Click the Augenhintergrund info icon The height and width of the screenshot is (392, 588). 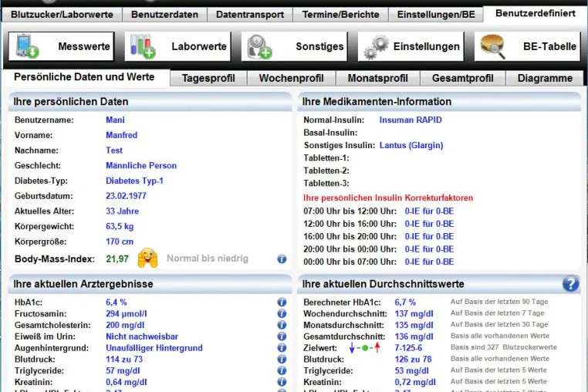[282, 348]
